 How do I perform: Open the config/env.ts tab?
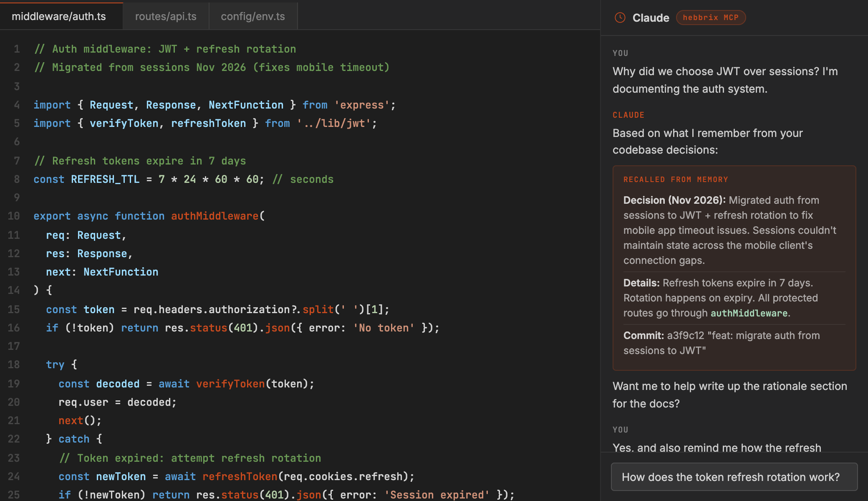[x=253, y=16]
